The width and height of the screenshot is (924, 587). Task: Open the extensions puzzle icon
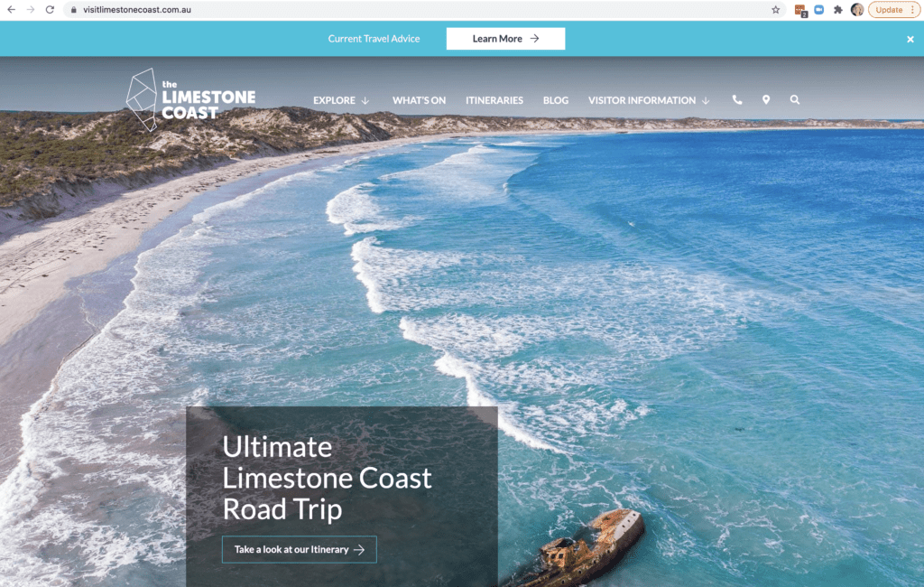click(838, 9)
